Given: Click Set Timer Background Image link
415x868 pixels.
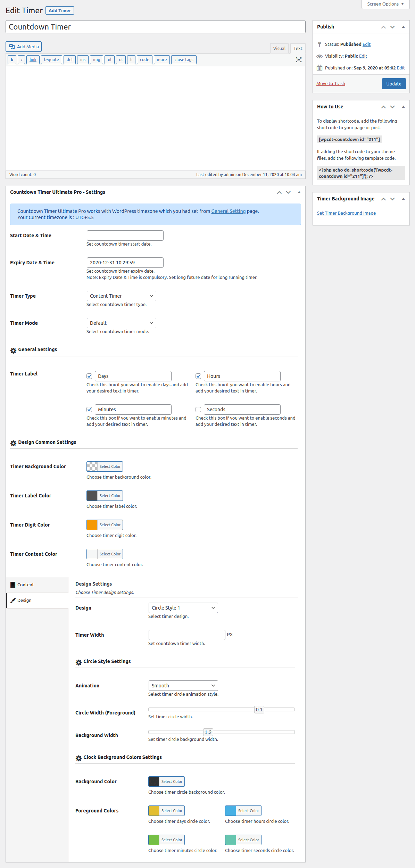Looking at the screenshot, I should [346, 213].
